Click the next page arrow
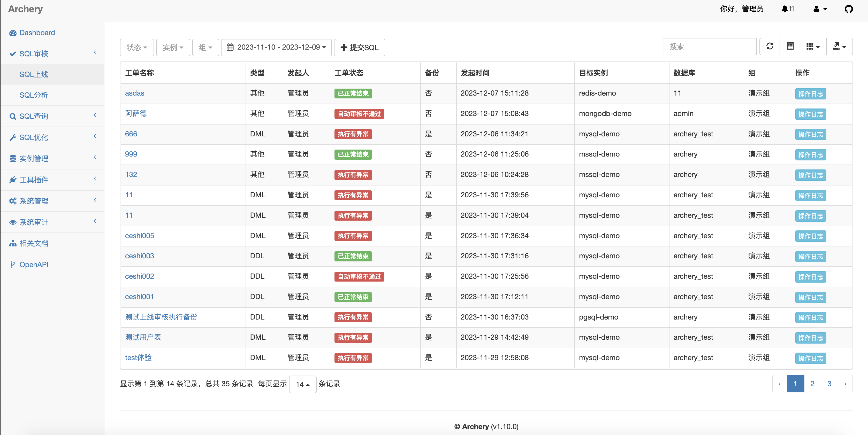 845,384
